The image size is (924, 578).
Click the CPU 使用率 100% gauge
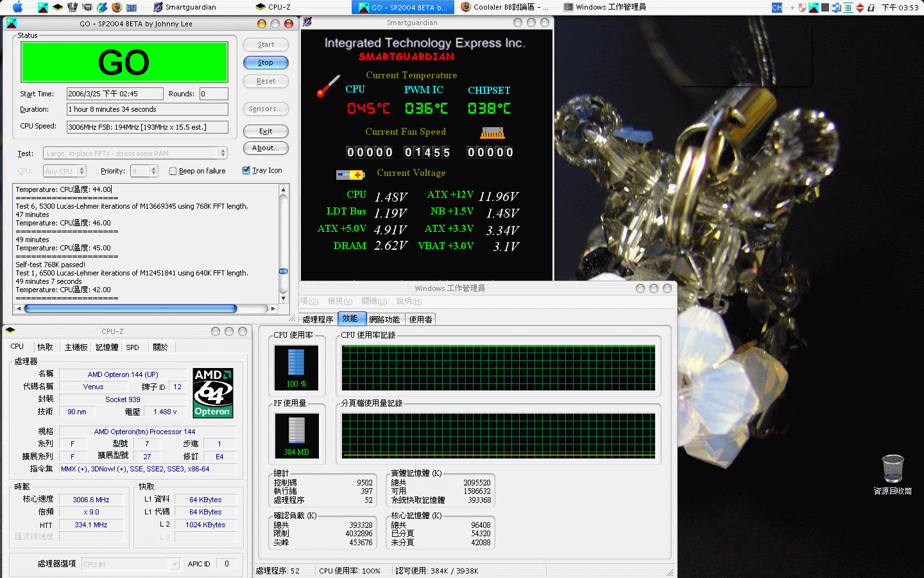tap(296, 369)
